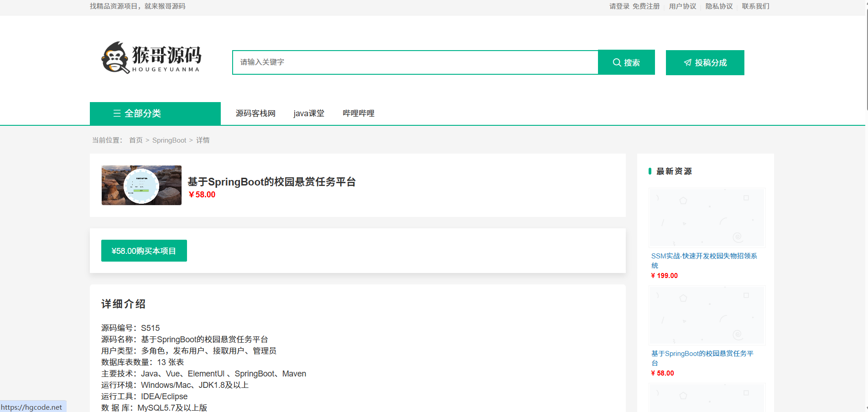This screenshot has width=868, height=412.
Task: Click the 主要技术 line listing Java、Vue
Action: (203, 374)
